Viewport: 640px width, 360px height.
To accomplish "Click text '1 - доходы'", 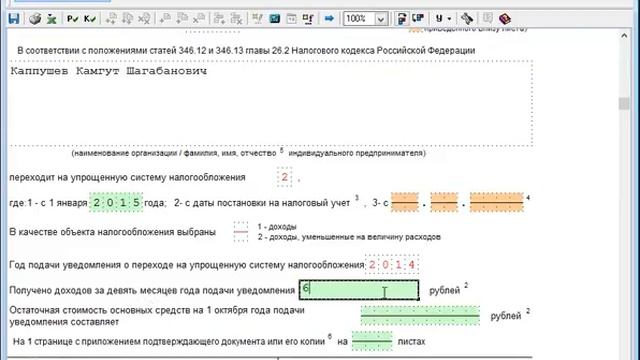I will point(277,227).
